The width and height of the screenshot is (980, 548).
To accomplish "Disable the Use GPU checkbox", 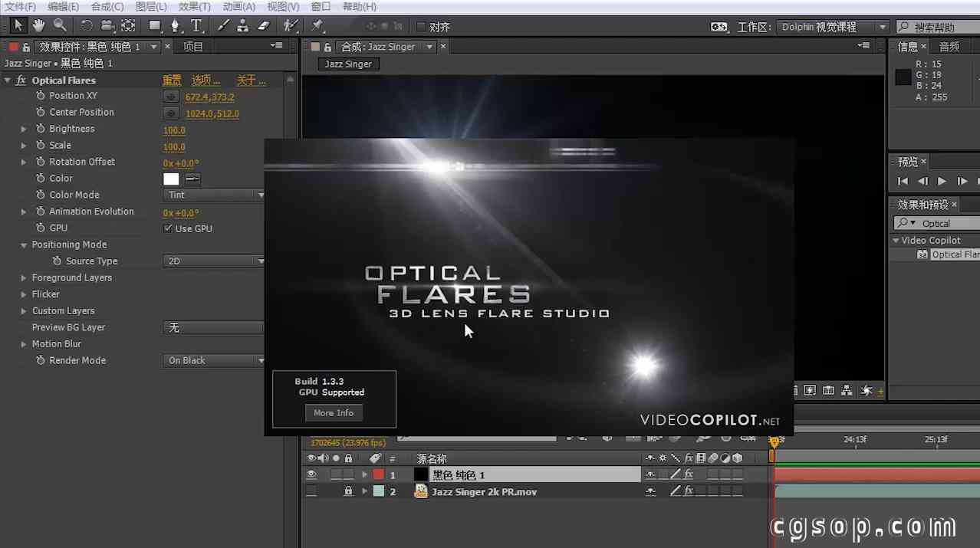I will click(x=168, y=228).
